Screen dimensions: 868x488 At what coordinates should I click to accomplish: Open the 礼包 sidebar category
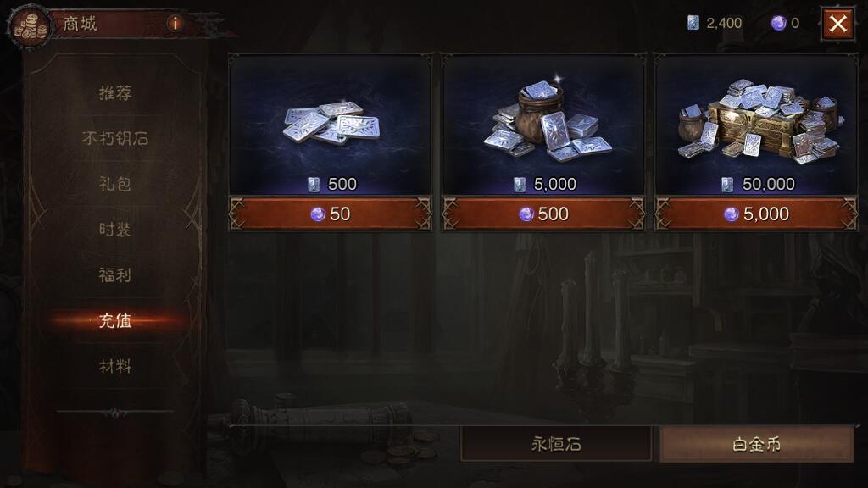pos(115,184)
